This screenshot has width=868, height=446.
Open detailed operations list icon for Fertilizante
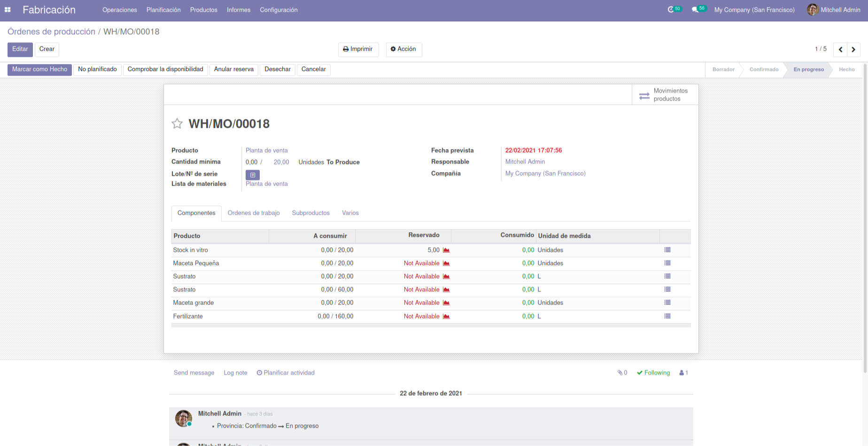click(x=667, y=316)
